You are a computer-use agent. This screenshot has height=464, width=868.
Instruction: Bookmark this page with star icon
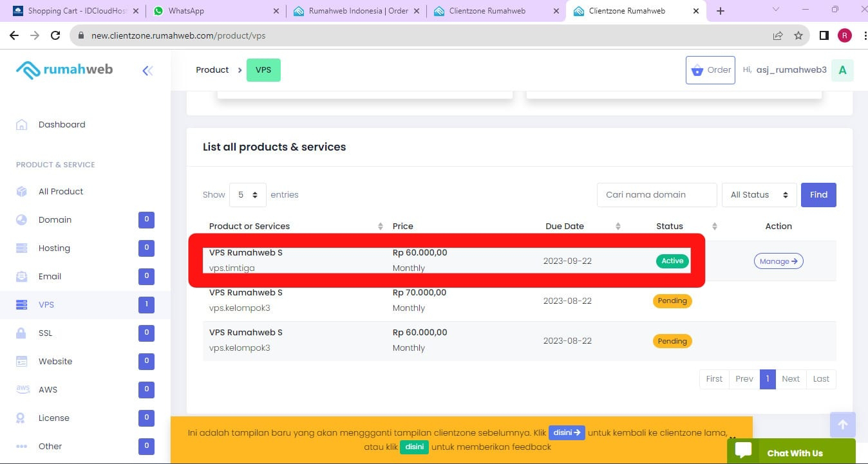(798, 35)
